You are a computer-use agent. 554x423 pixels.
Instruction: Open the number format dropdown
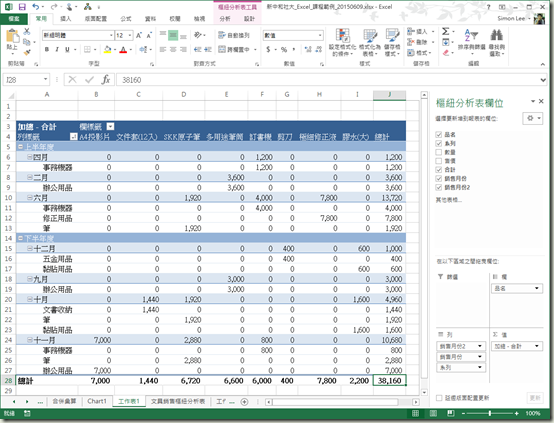[320, 35]
